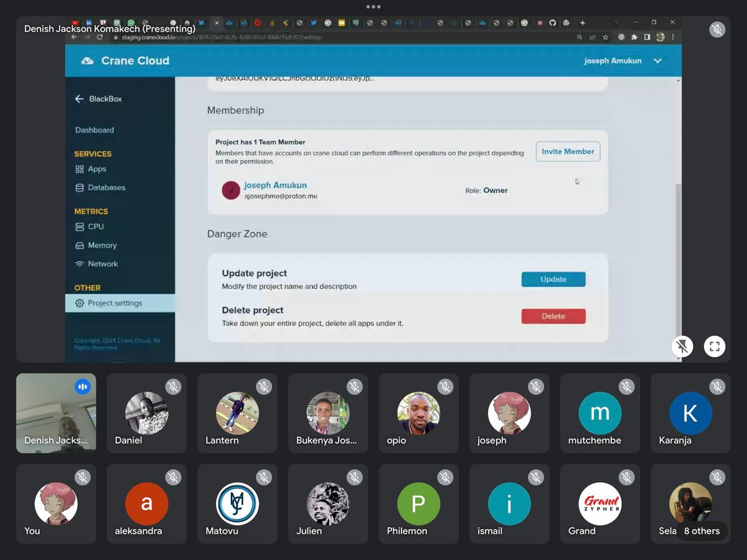The image size is (747, 560).
Task: Open Project settings
Action: [x=120, y=303]
